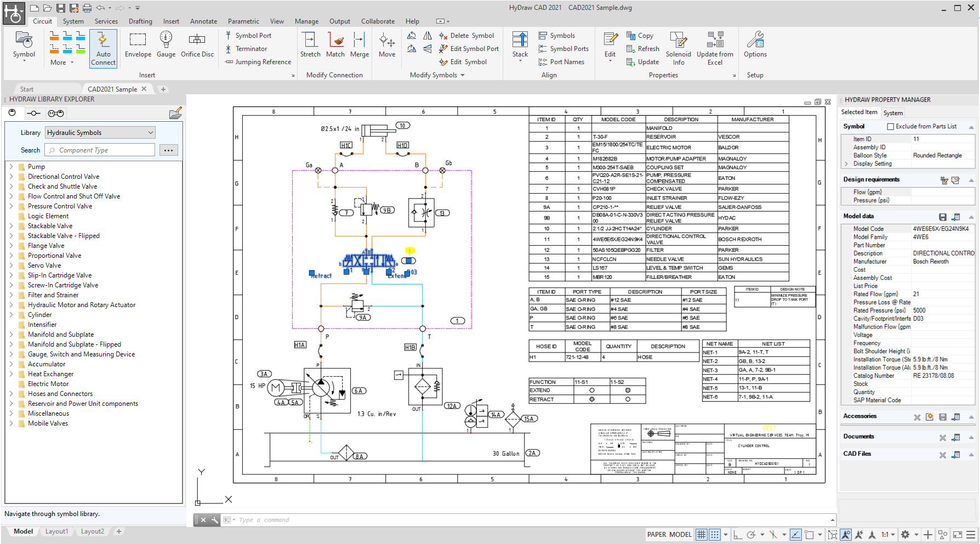
Task: Open the annotation scale 1:1 dropdown
Action: tap(888, 535)
